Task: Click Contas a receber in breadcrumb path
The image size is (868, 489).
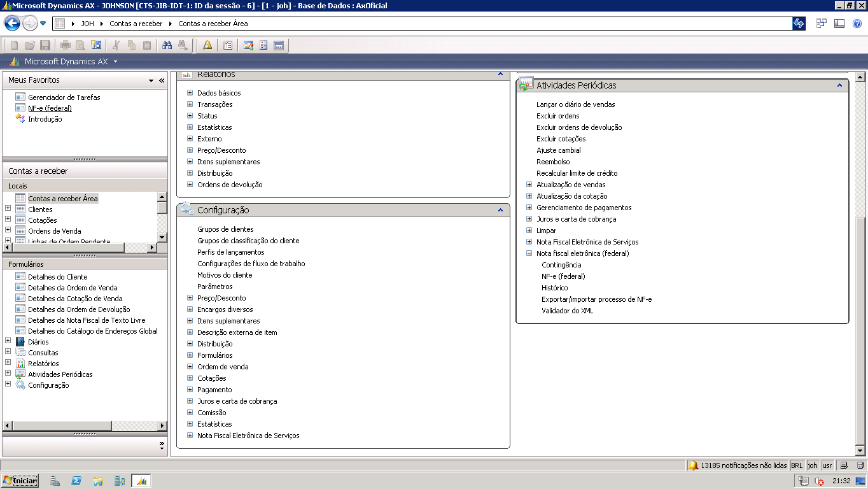Action: [136, 24]
